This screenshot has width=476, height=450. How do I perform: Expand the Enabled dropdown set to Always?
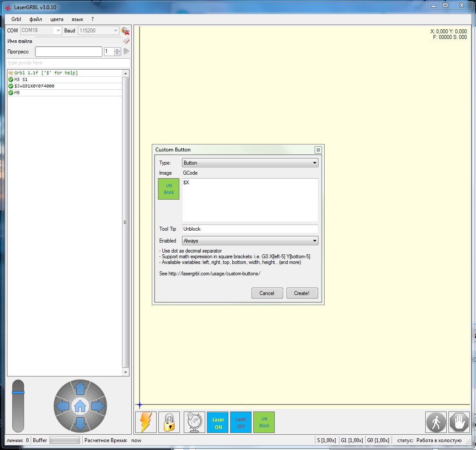250,241
